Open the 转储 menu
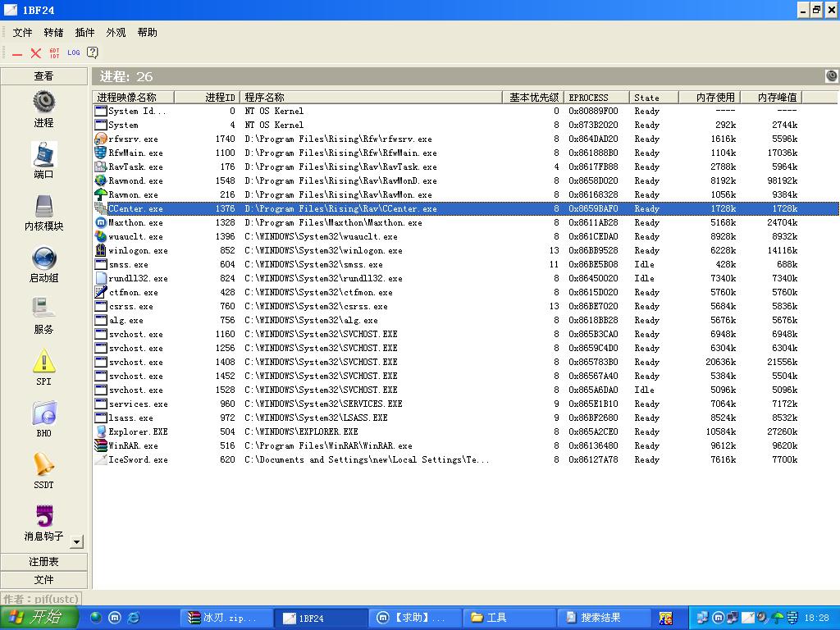 pos(53,33)
